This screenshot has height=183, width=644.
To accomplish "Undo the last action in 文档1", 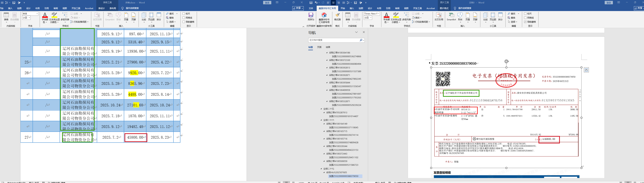I will pos(316,3).
